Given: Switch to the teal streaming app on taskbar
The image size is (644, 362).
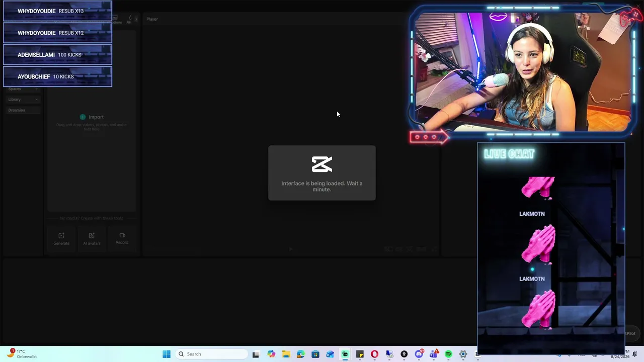Looking at the screenshot, I should tap(345, 354).
